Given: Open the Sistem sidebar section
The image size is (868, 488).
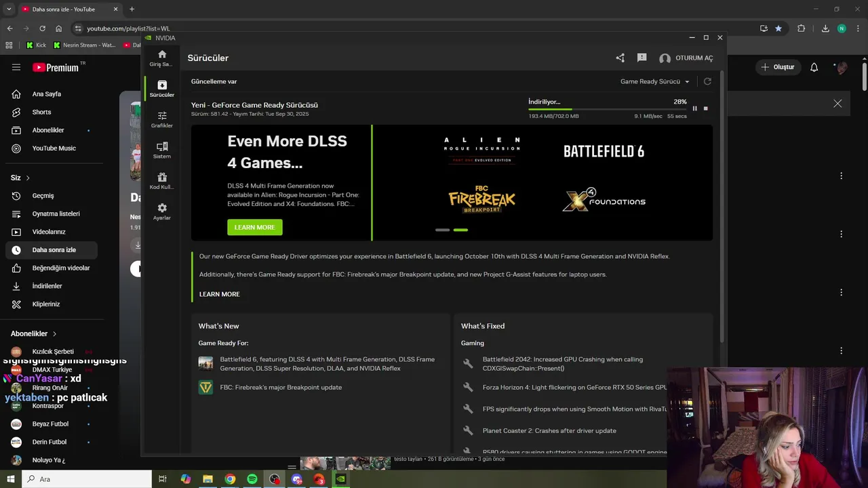Looking at the screenshot, I should [161, 150].
